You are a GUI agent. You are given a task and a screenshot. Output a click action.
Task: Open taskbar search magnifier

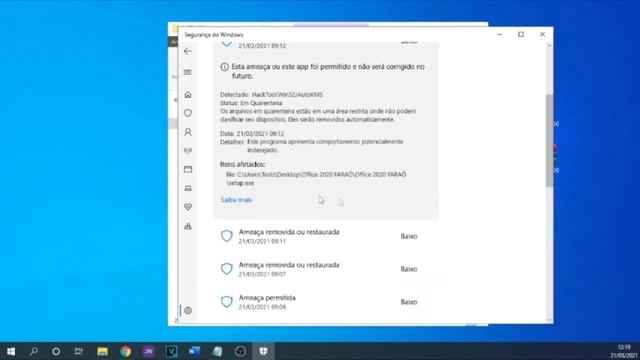pos(34,351)
